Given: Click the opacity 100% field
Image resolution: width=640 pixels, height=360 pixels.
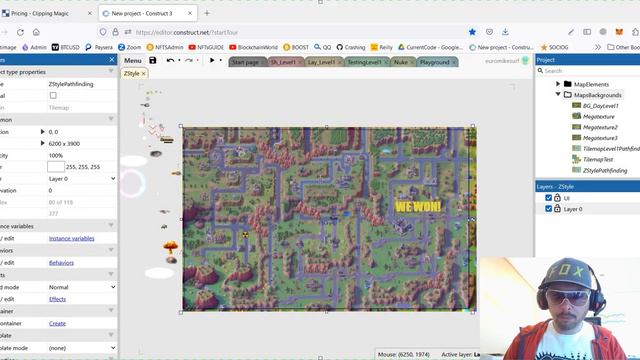Looking at the screenshot, I should point(82,156).
